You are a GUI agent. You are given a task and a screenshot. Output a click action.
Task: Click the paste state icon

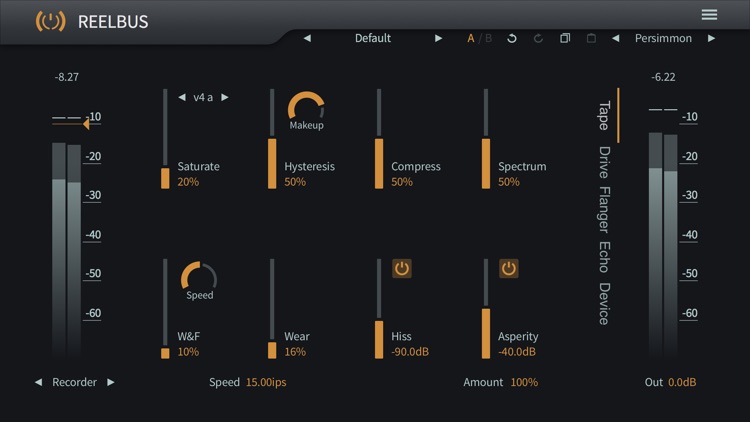click(x=591, y=38)
